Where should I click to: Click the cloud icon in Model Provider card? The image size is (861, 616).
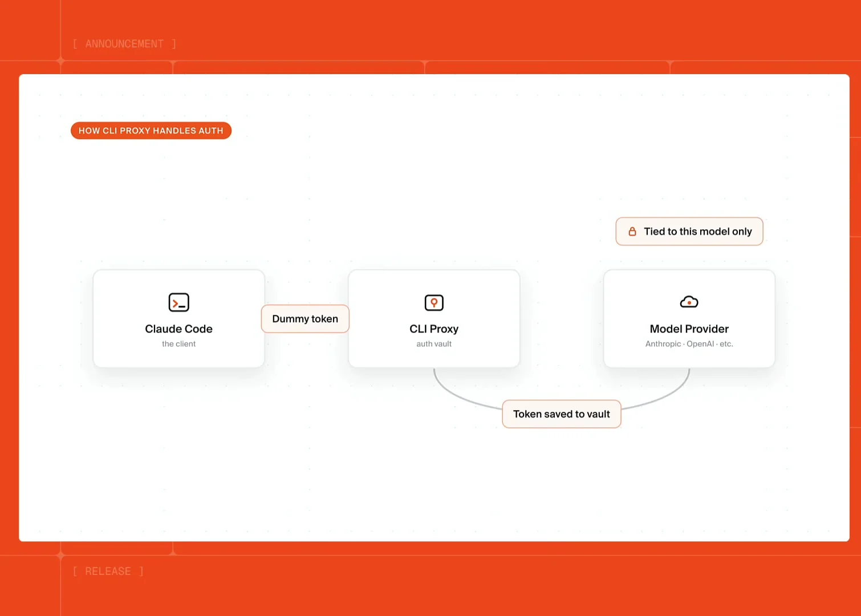[x=689, y=302]
